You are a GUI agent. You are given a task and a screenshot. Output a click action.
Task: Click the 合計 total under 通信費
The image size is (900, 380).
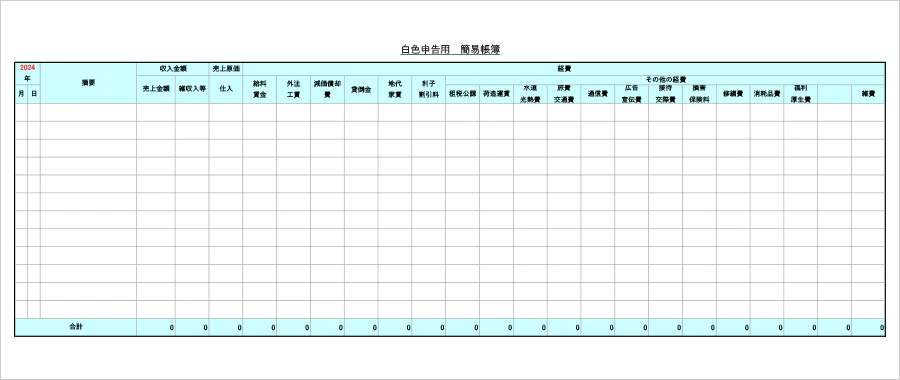coord(598,327)
